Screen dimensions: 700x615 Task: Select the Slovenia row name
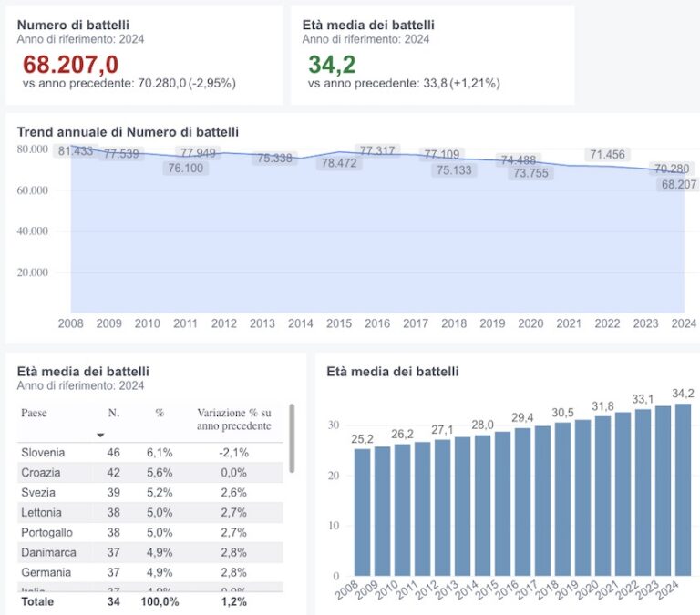click(x=43, y=453)
